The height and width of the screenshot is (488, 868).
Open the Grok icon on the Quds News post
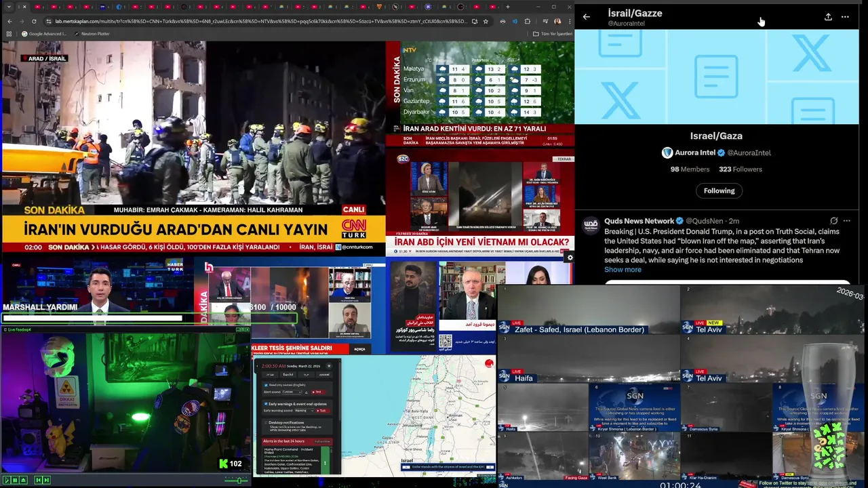click(834, 221)
